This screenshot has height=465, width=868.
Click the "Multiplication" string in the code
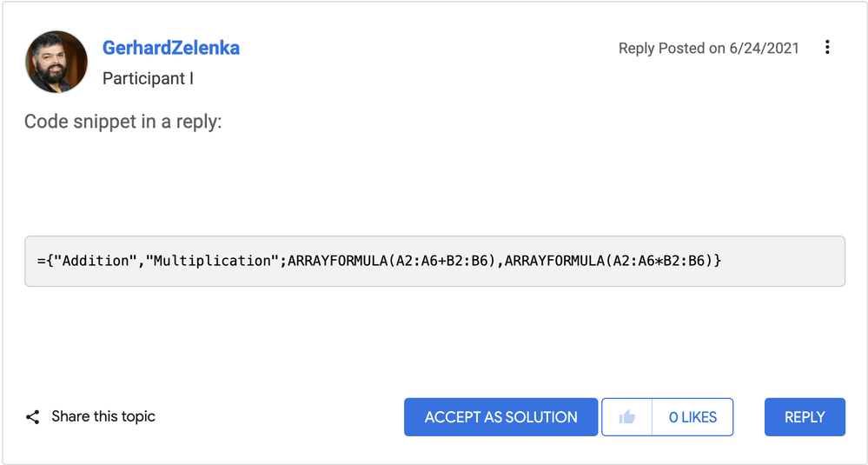[213, 261]
